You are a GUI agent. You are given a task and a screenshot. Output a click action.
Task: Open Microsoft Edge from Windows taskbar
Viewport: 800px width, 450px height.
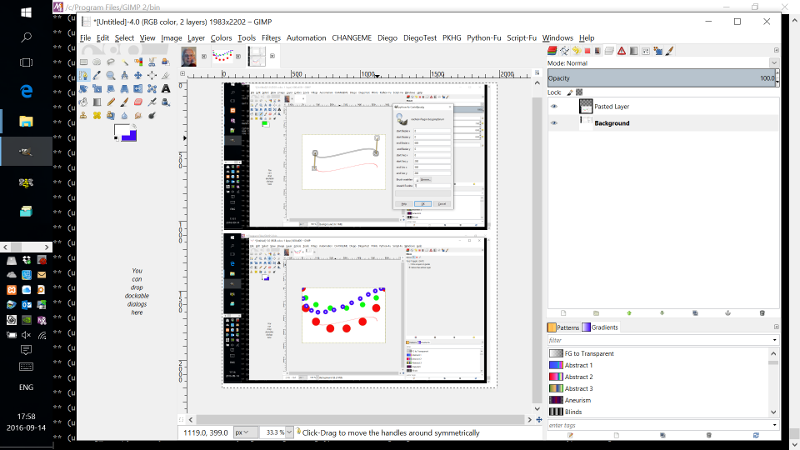(x=26, y=91)
